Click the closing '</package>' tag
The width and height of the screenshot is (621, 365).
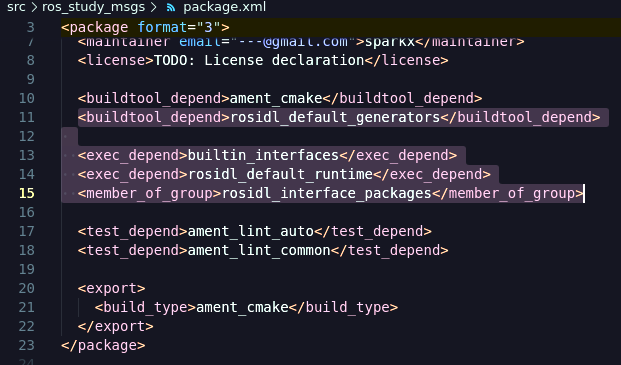pyautogui.click(x=103, y=345)
